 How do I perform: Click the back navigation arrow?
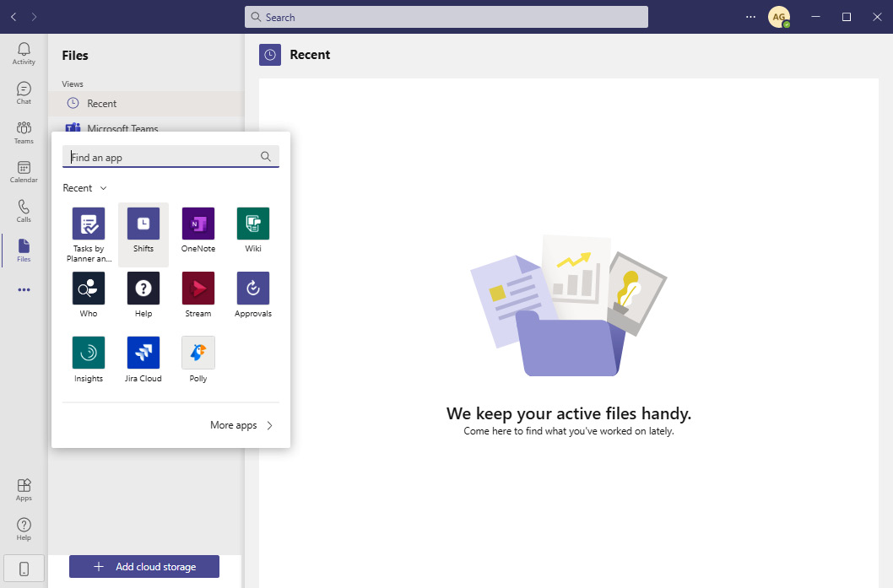pyautogui.click(x=14, y=17)
